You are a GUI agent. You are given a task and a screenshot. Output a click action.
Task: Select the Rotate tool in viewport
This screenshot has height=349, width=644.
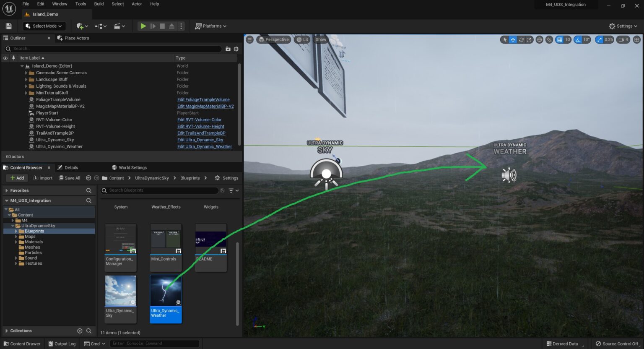point(521,39)
